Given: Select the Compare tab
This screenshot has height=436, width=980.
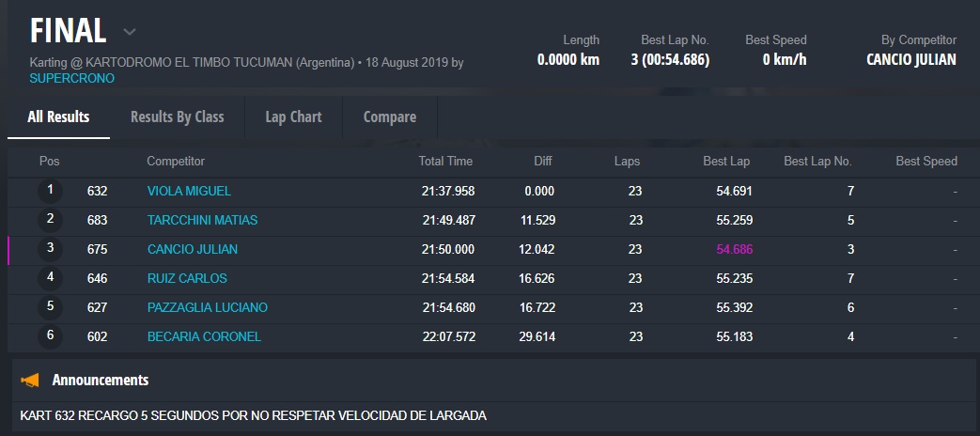Looking at the screenshot, I should 389,117.
